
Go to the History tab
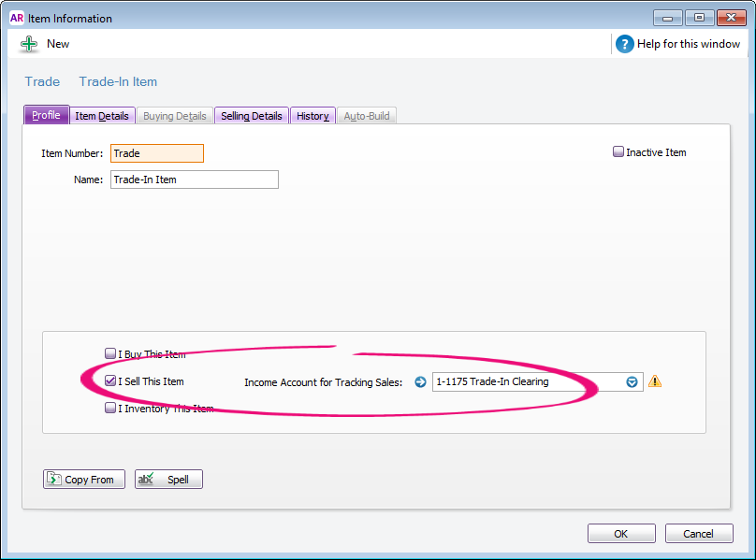coord(313,116)
